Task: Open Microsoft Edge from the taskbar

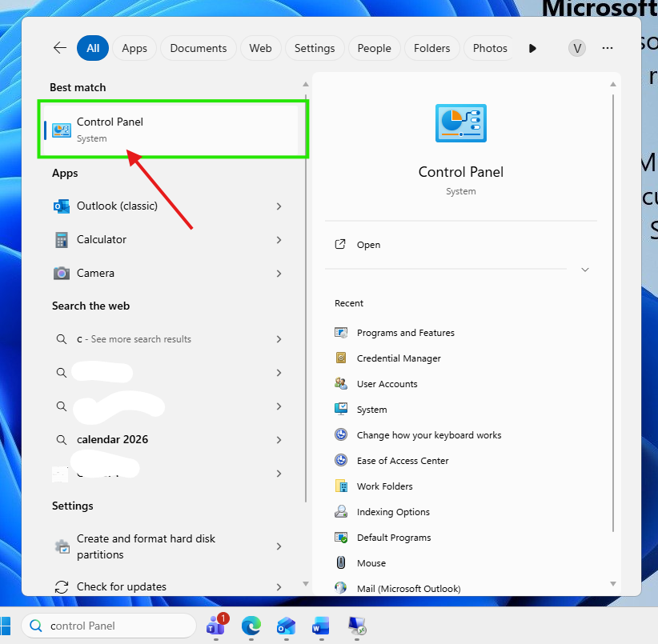Action: click(251, 626)
